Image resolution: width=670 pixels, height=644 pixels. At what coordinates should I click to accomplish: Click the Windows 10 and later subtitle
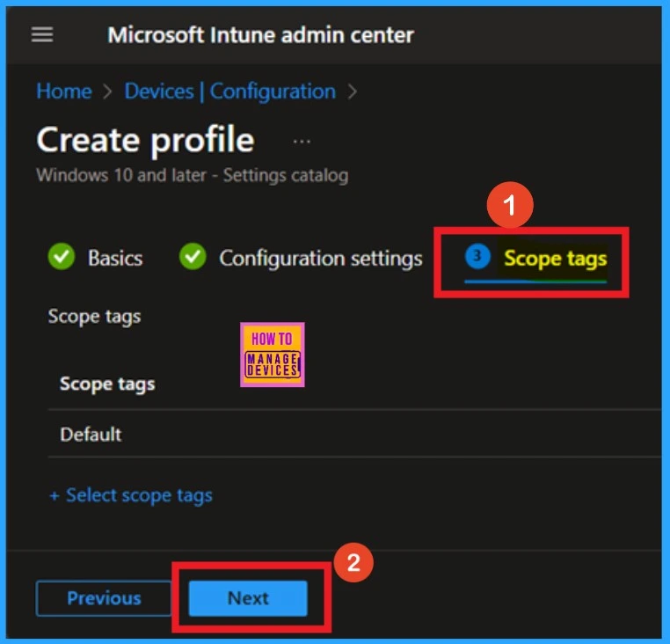[x=193, y=175]
